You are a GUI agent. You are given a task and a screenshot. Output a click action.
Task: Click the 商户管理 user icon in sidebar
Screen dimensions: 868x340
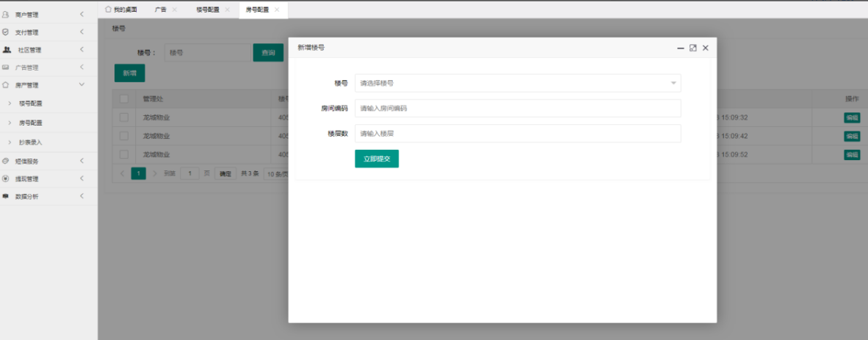[x=6, y=15]
